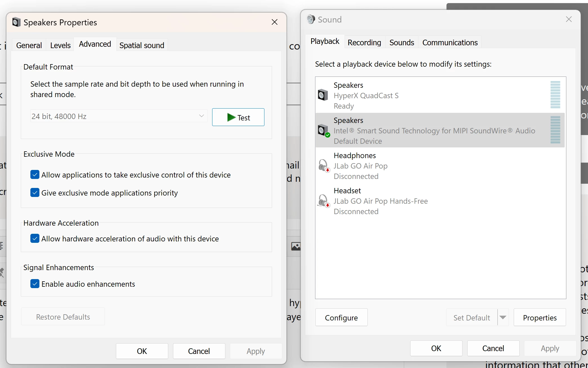
Task: Uncheck Give exclusive mode applications priority
Action: click(x=35, y=193)
